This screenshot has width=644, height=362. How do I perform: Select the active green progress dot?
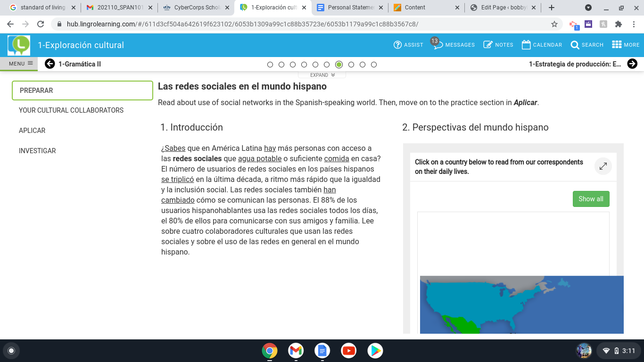click(339, 65)
